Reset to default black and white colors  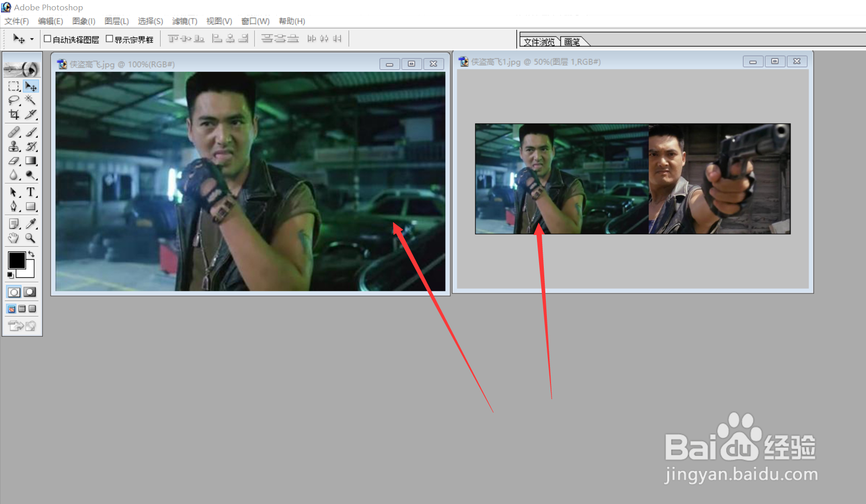click(x=10, y=275)
